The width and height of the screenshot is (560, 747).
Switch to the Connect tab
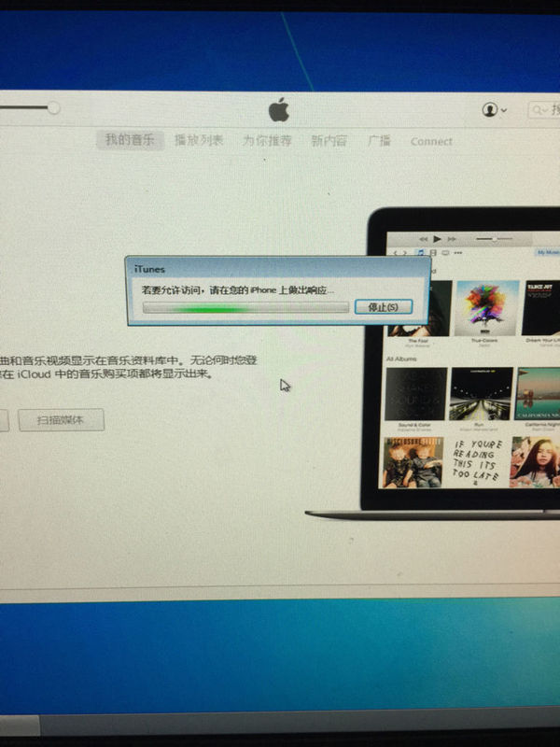pyautogui.click(x=431, y=142)
